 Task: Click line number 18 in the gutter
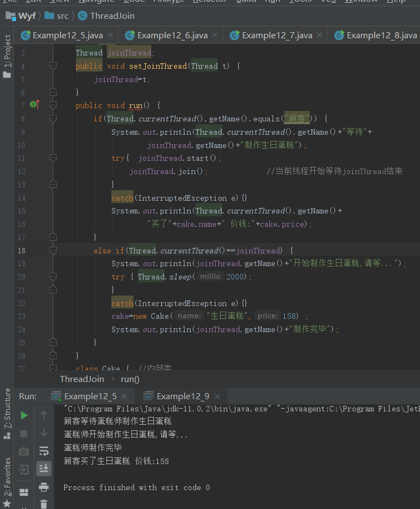[x=22, y=251]
